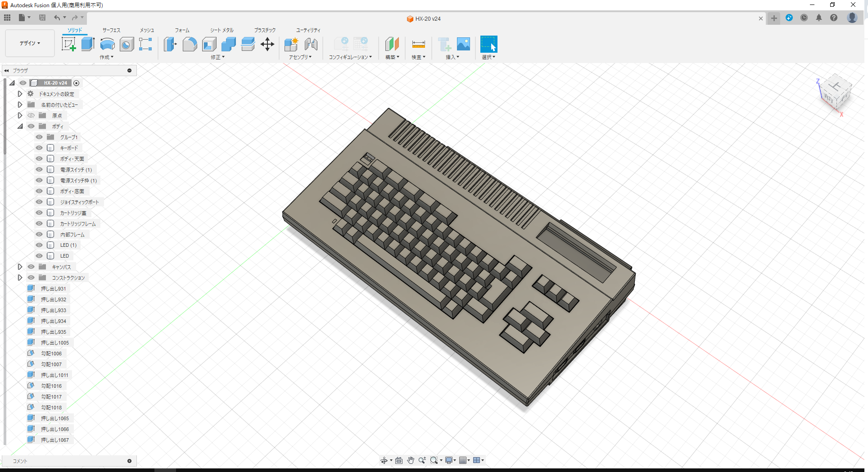Click the Save icon in quick access toolbar
The width and height of the screenshot is (868, 472).
pos(42,18)
